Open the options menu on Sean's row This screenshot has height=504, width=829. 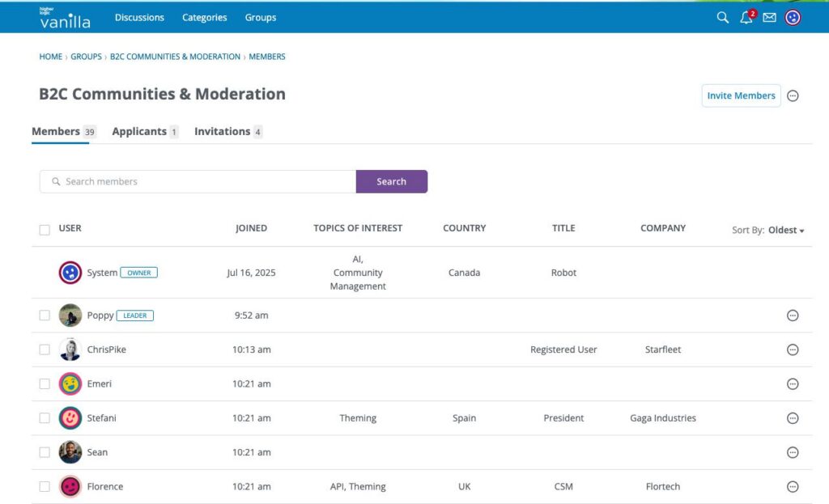coord(793,452)
